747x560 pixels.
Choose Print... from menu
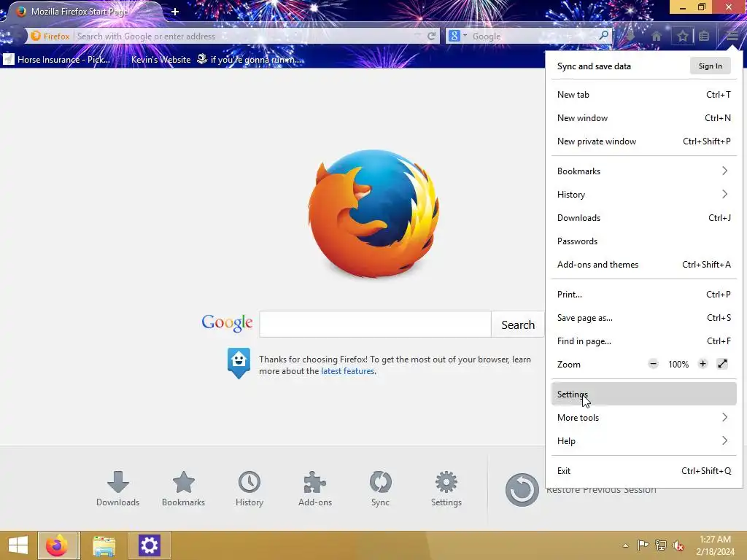[x=643, y=295]
